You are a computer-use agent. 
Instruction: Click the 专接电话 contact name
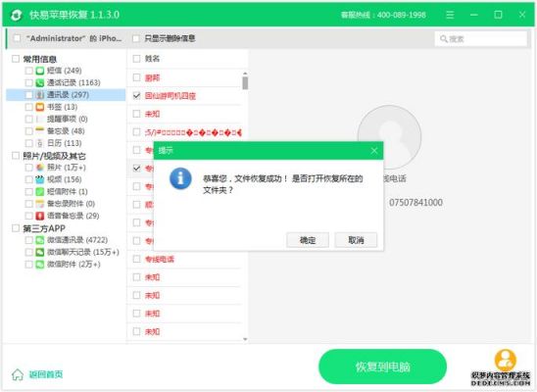pos(160,259)
